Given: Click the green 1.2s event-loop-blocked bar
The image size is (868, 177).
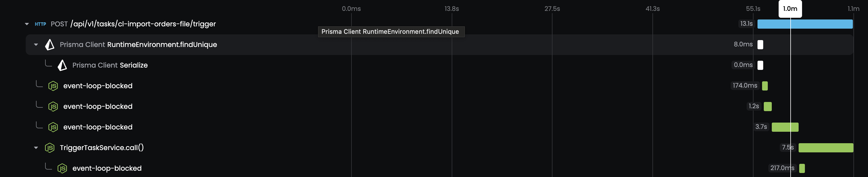Looking at the screenshot, I should point(767,107).
